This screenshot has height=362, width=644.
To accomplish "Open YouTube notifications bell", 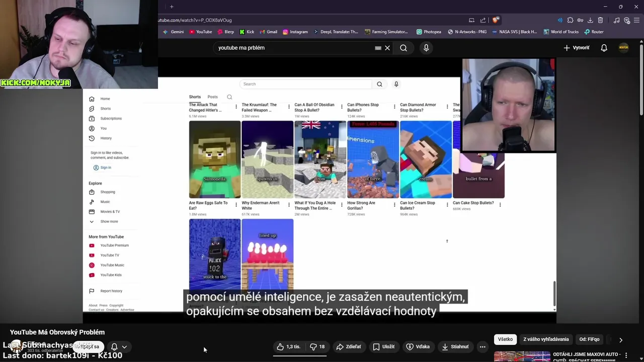I will (604, 48).
